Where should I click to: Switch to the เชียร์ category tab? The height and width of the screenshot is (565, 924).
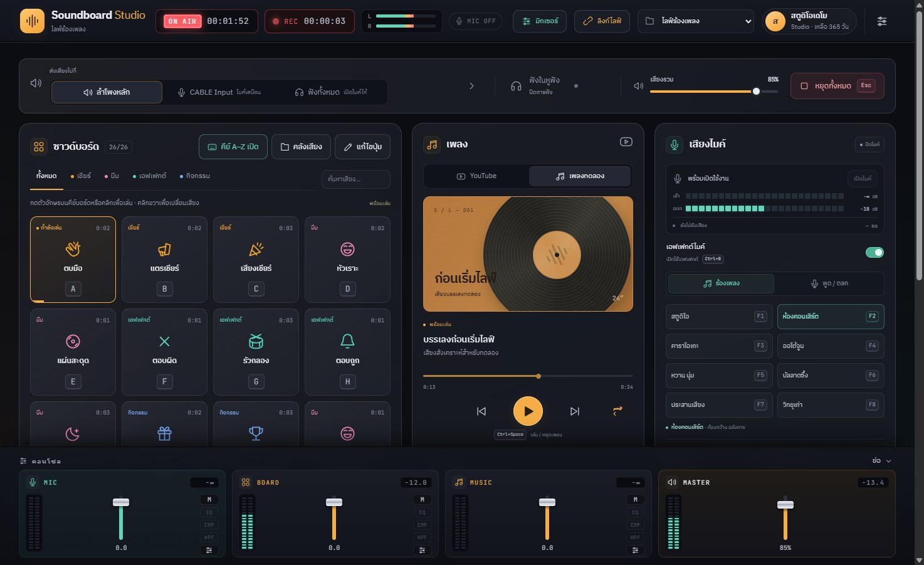pos(81,176)
